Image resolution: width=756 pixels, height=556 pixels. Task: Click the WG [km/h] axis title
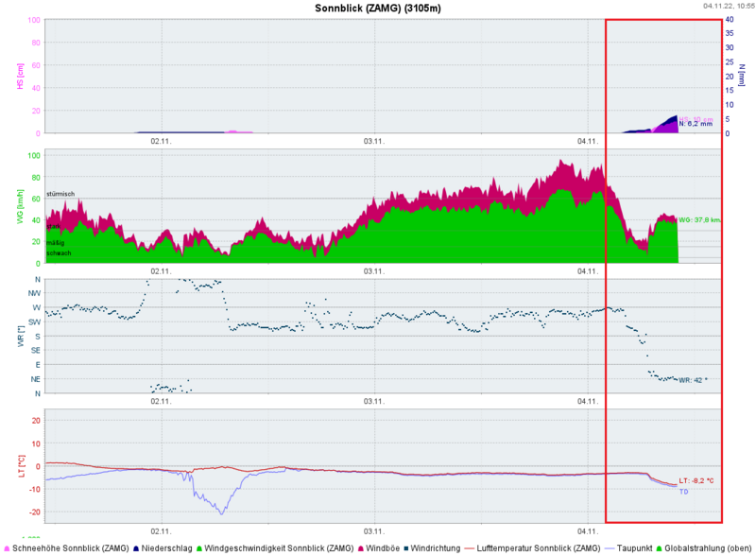[x=20, y=206]
